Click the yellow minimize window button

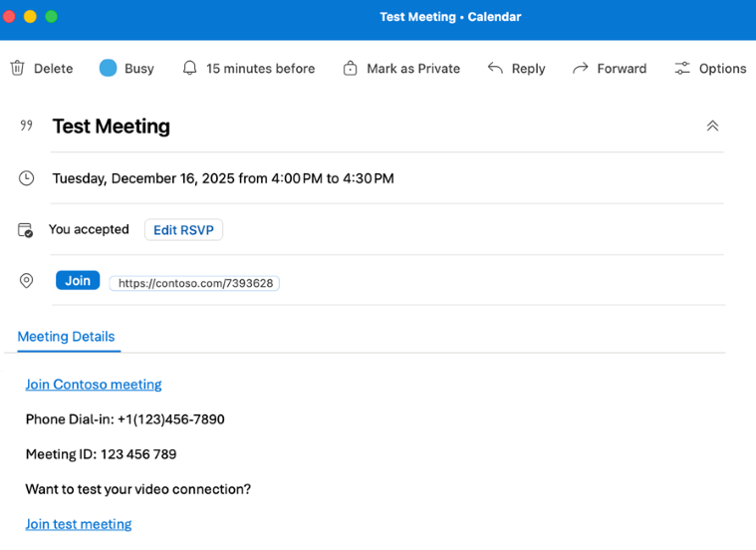click(x=30, y=16)
